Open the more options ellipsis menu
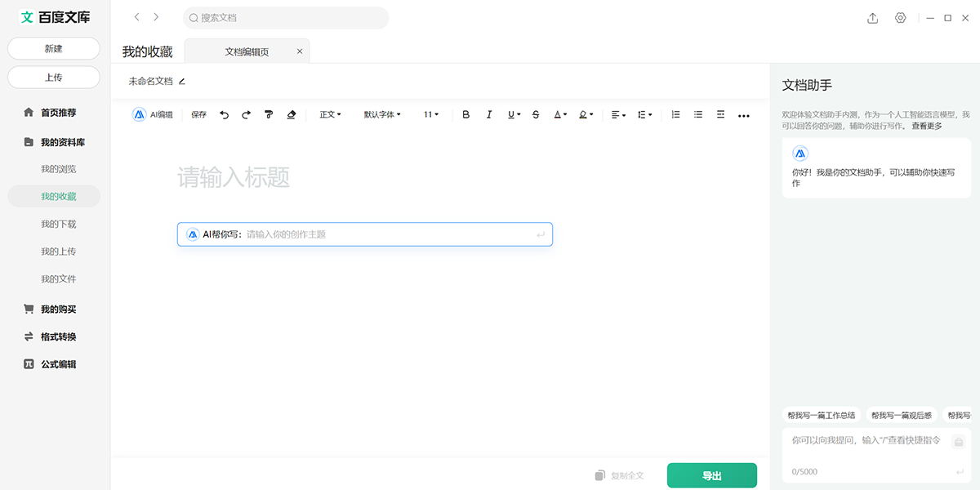This screenshot has height=490, width=980. point(743,116)
